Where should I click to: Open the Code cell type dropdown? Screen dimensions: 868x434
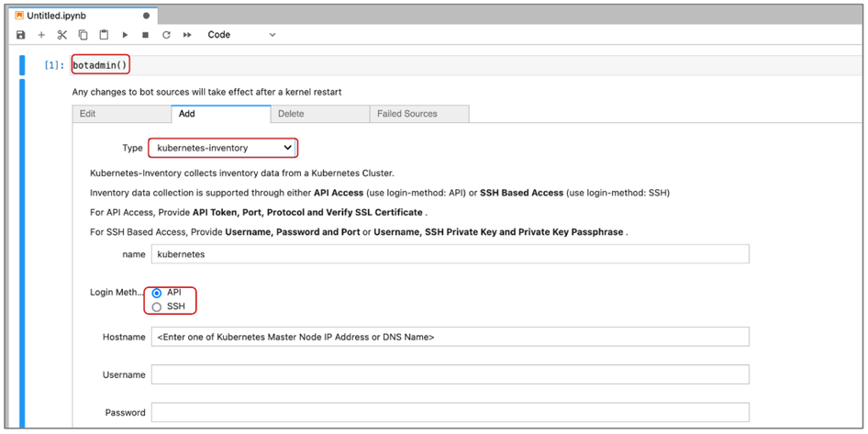240,35
